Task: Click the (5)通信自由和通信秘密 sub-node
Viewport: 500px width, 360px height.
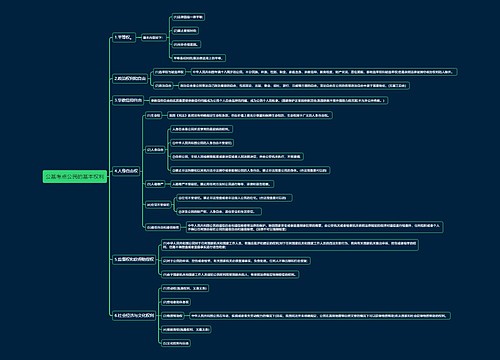Action: (x=163, y=227)
